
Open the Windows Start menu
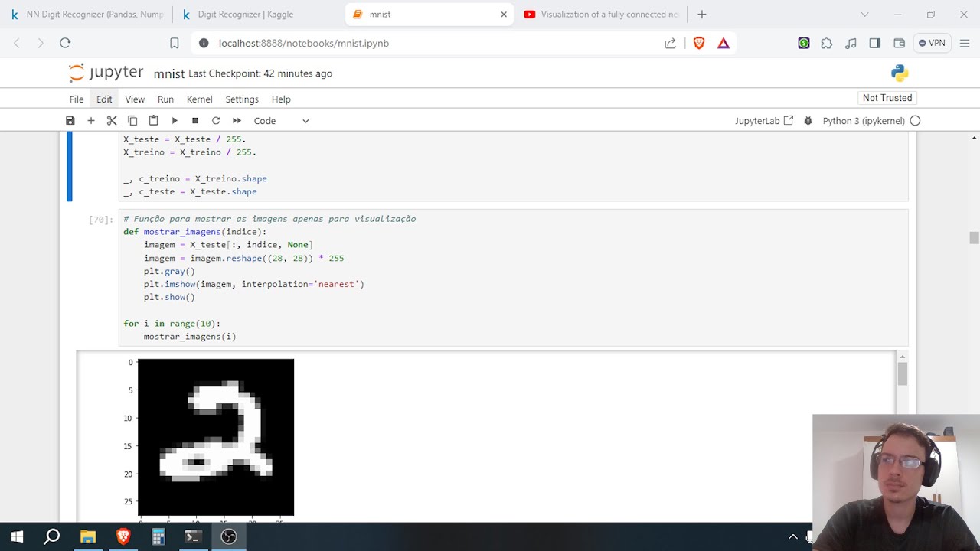click(x=17, y=536)
